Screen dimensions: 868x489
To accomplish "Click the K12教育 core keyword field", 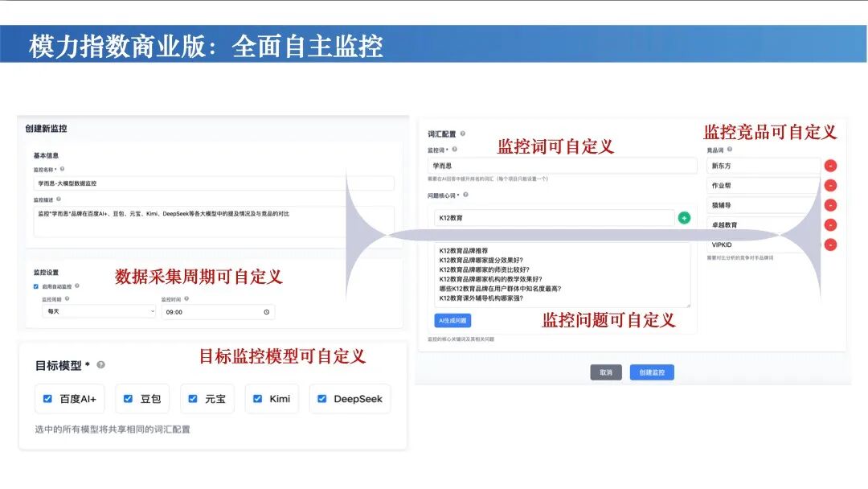I will [x=554, y=218].
